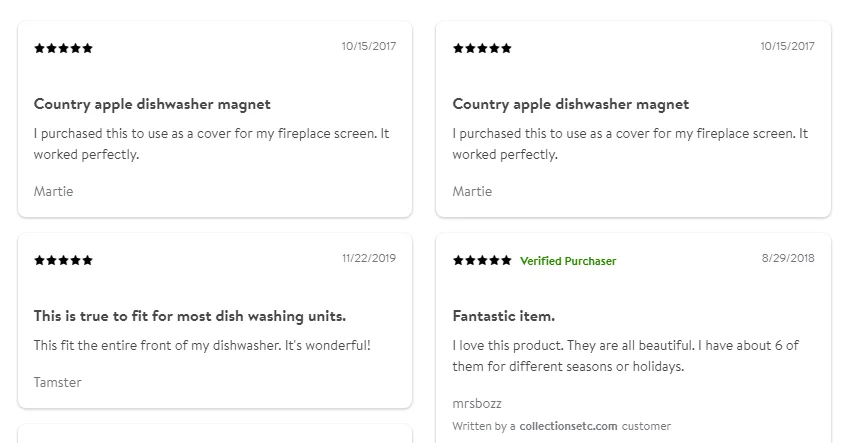Click the 8/29/2018 review date
Image resolution: width=844 pixels, height=443 pixels.
pos(788,258)
